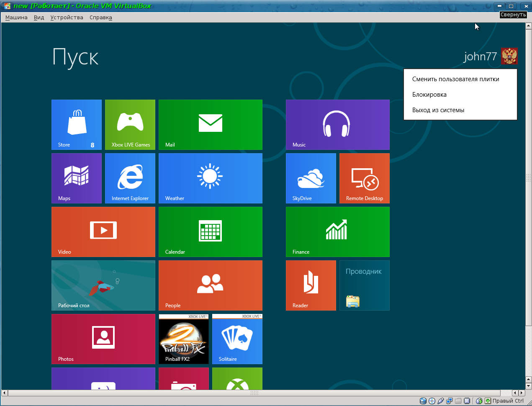Click the hard disk activity status icon
Image resolution: width=532 pixels, height=406 pixels.
point(423,401)
